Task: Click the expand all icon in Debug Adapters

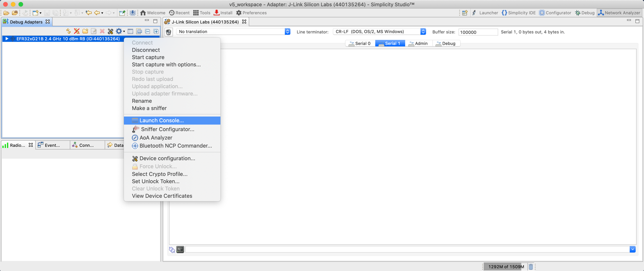Action: pos(156,31)
